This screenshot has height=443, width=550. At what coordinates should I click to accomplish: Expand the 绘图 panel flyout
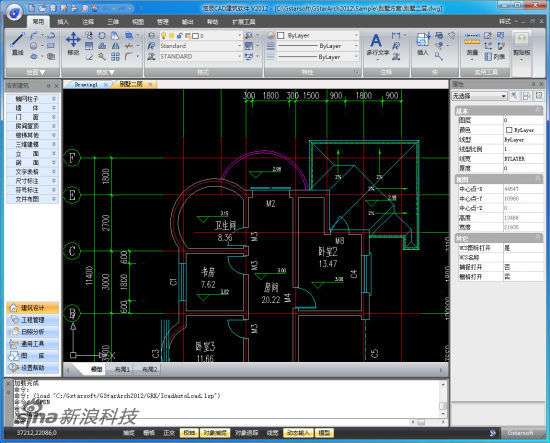36,73
